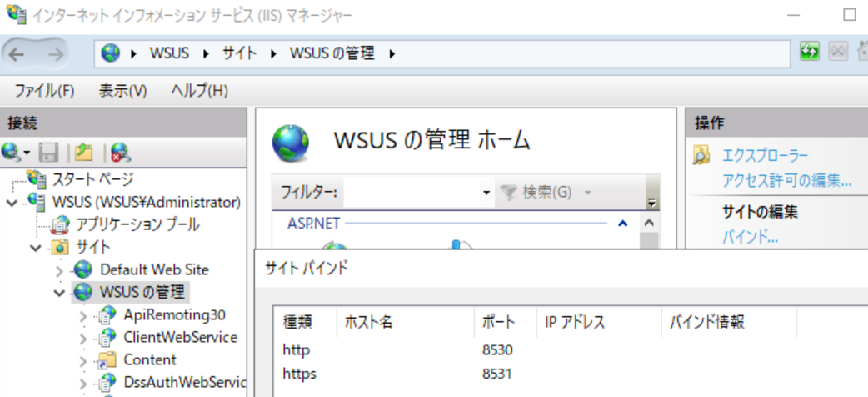
Task: Click the gray stop icon beside refresh
Action: point(837,52)
